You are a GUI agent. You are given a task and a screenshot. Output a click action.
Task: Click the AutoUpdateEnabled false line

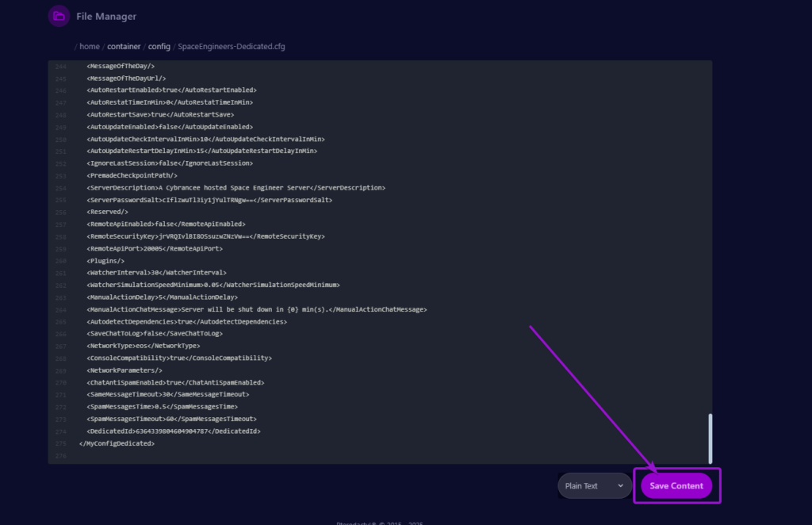coord(170,127)
